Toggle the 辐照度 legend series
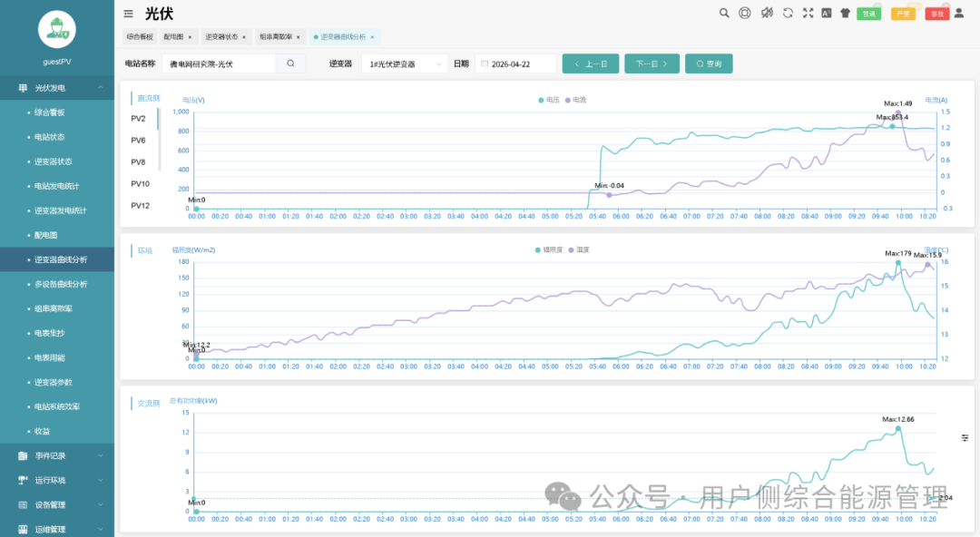Image resolution: width=980 pixels, height=537 pixels. click(x=549, y=249)
